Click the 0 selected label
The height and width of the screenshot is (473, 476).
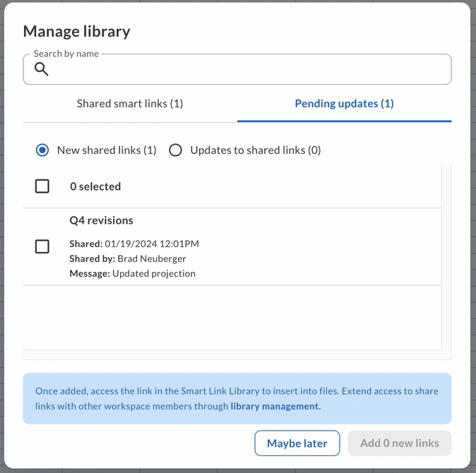pos(95,186)
